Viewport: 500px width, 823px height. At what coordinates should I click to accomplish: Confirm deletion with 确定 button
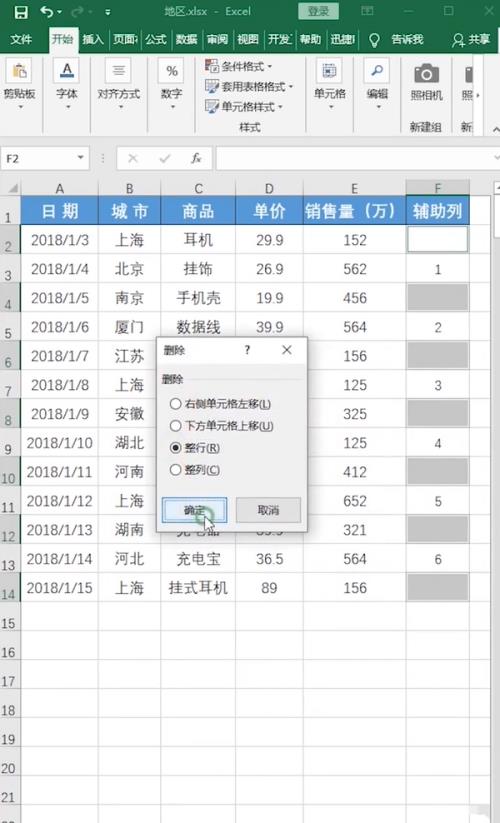[194, 510]
